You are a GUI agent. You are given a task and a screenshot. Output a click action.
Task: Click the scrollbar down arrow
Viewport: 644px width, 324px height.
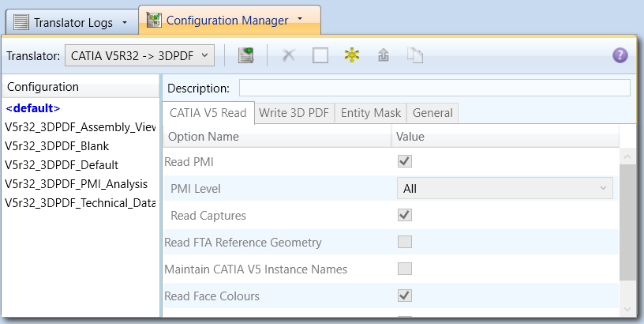[627, 309]
